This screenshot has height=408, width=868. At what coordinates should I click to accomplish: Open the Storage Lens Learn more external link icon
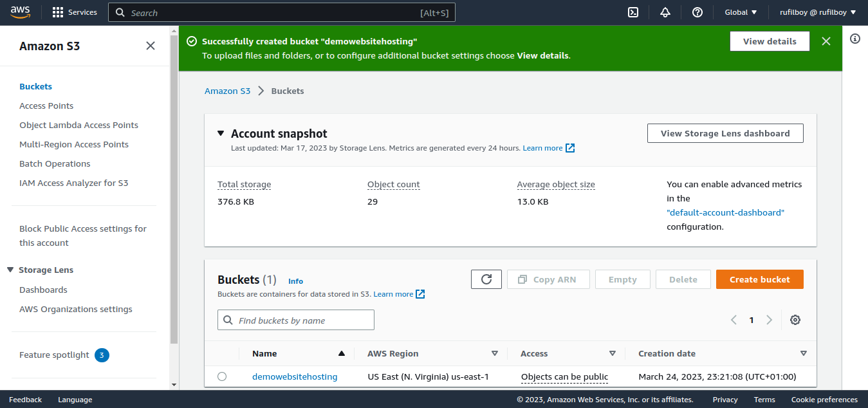(x=570, y=148)
